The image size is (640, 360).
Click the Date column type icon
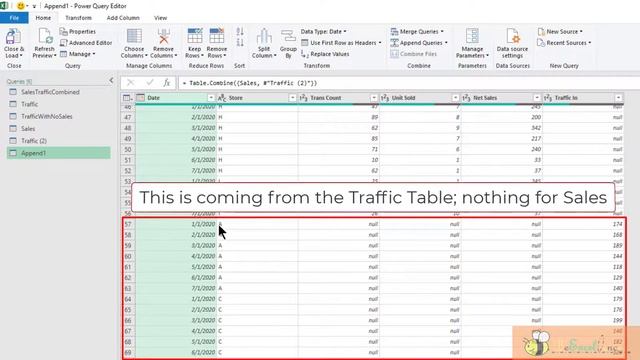coord(141,98)
